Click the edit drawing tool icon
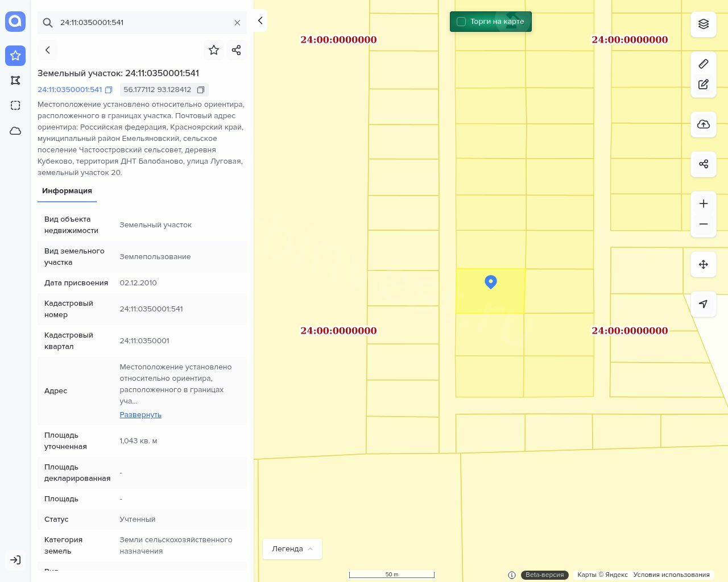This screenshot has width=728, height=582. point(704,85)
